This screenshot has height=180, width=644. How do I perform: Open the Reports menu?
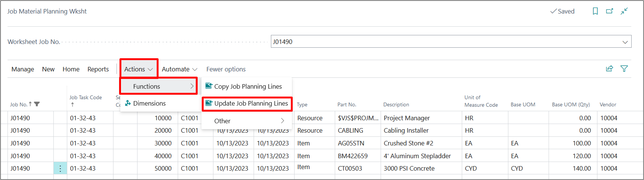(x=98, y=69)
